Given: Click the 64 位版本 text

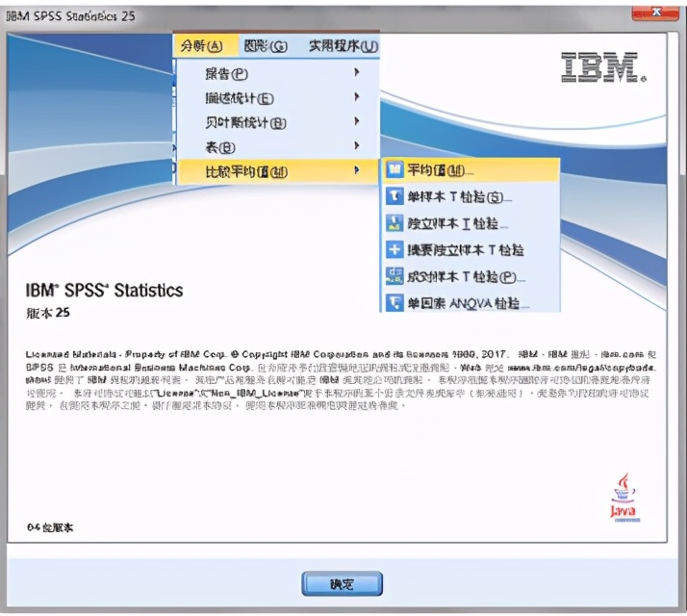Looking at the screenshot, I should pyautogui.click(x=50, y=527).
